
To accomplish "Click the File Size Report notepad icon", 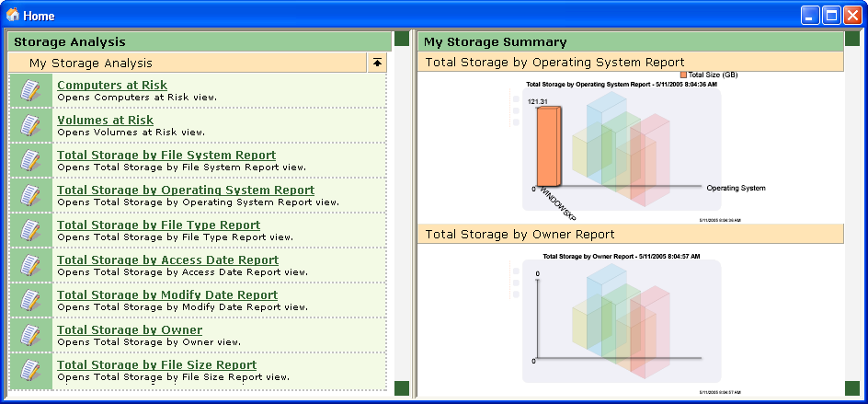I will [30, 370].
